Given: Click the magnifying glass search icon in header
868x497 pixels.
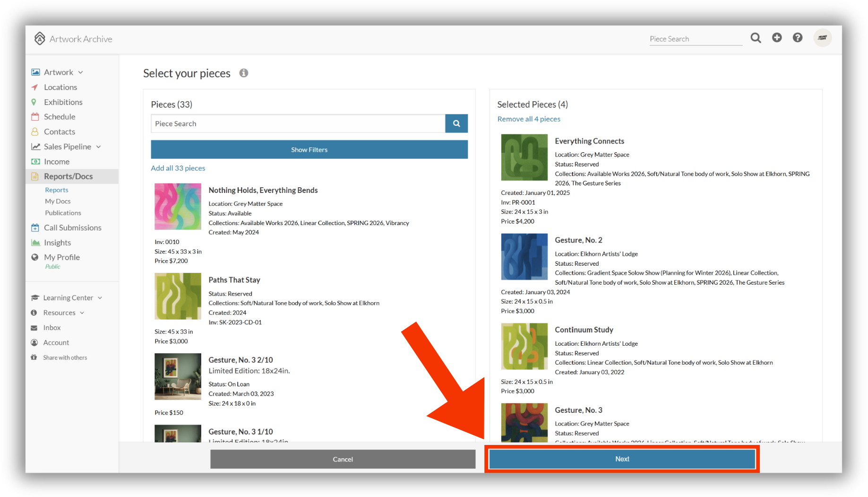Looking at the screenshot, I should pos(756,38).
